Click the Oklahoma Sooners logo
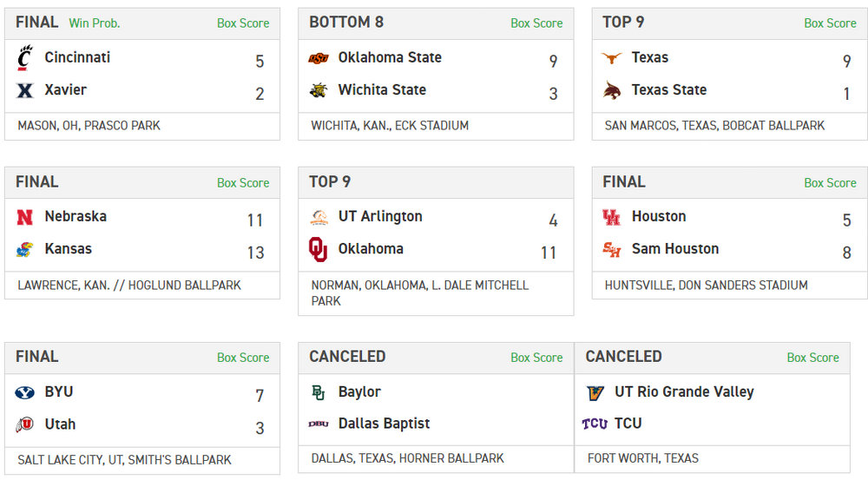The width and height of the screenshot is (868, 480). pyautogui.click(x=319, y=249)
